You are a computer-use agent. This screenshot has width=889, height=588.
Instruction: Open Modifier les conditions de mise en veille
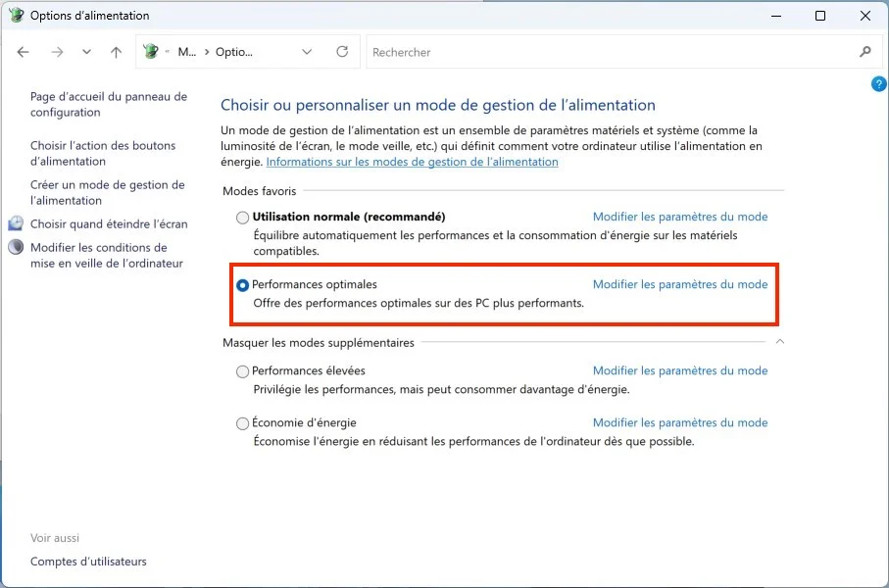point(107,255)
